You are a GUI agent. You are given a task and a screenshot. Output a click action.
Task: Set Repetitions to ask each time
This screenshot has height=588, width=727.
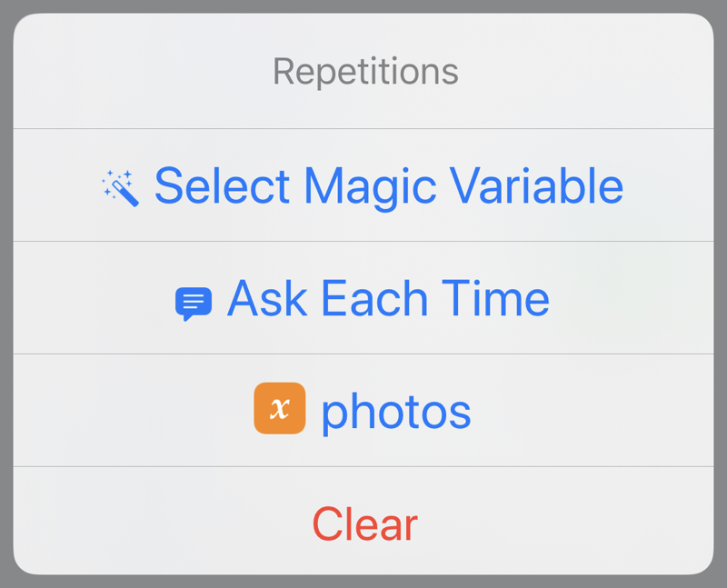(x=363, y=298)
